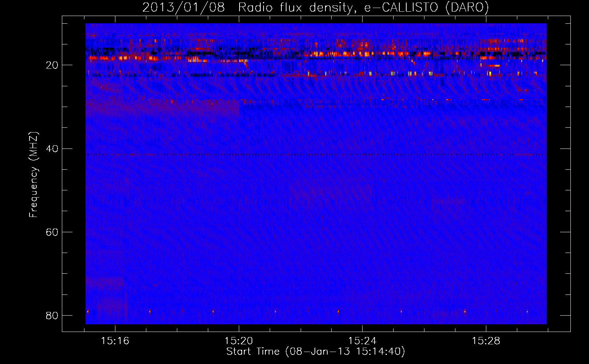Click the 60 frequency tick label
Viewport: 589px width, 364px height.
[52, 232]
